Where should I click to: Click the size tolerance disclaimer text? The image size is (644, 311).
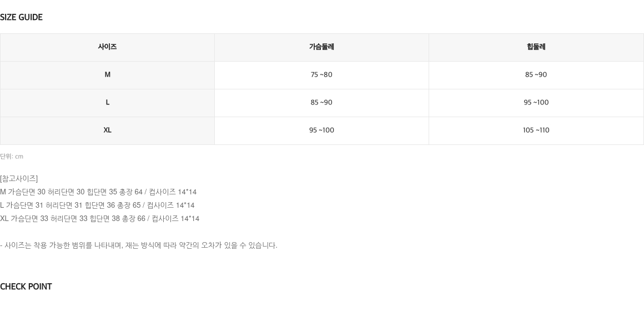click(139, 245)
